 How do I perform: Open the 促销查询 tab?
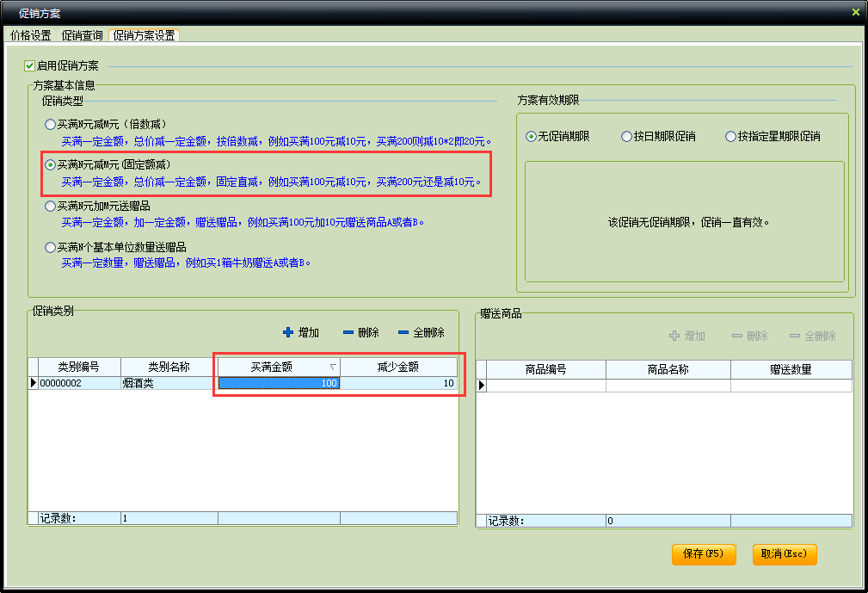tap(83, 35)
